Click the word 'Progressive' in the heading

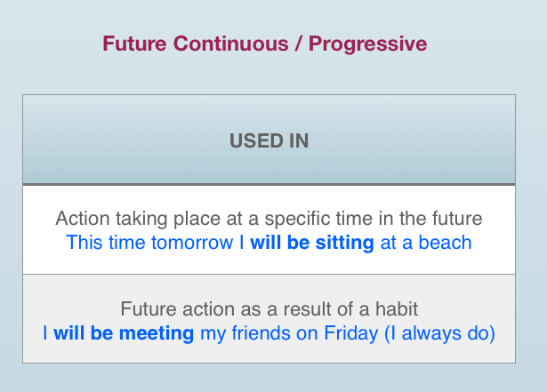(367, 44)
